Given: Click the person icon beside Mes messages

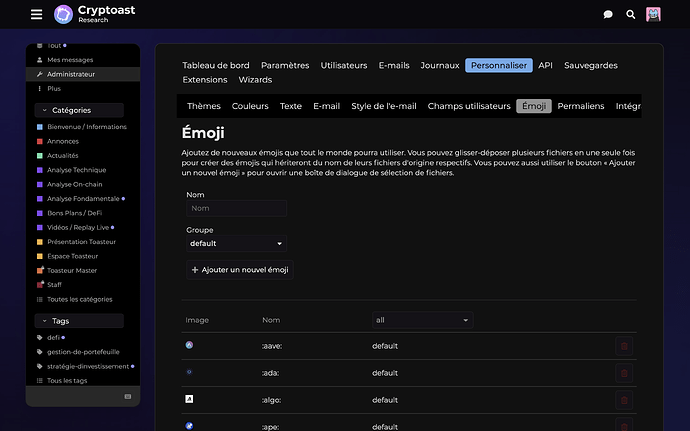Looking at the screenshot, I should pyautogui.click(x=40, y=60).
